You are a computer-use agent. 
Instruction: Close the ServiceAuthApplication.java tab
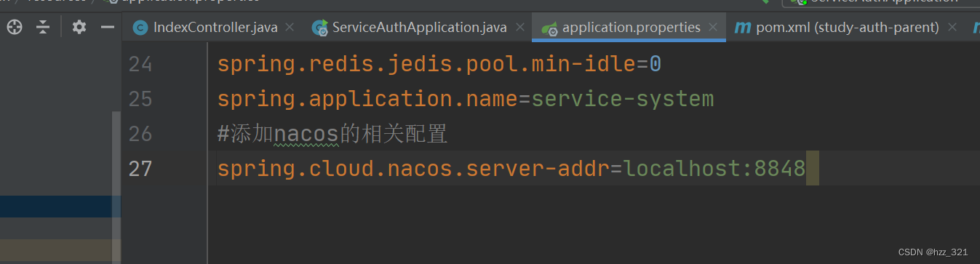pos(520,28)
